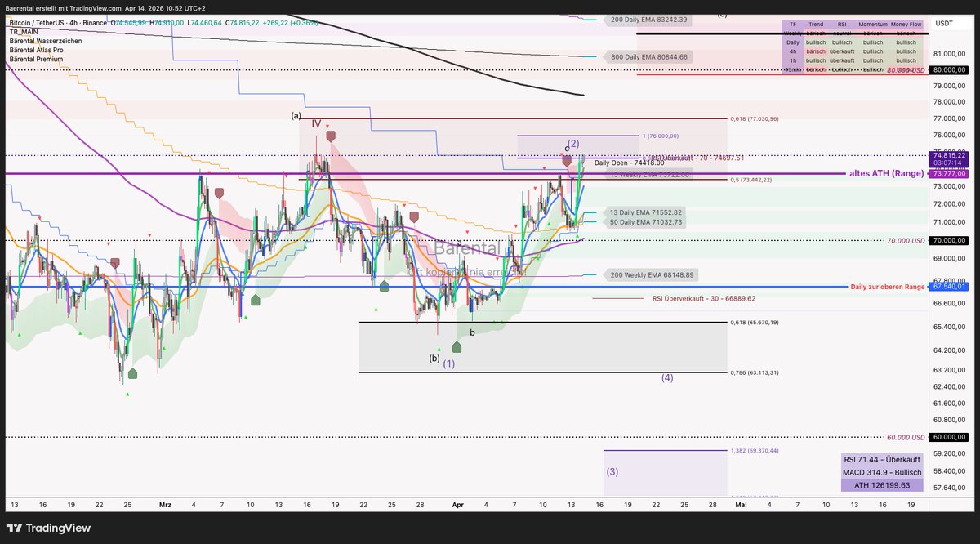
Task: Click the black price tag 60.000,00
Action: pyautogui.click(x=949, y=438)
